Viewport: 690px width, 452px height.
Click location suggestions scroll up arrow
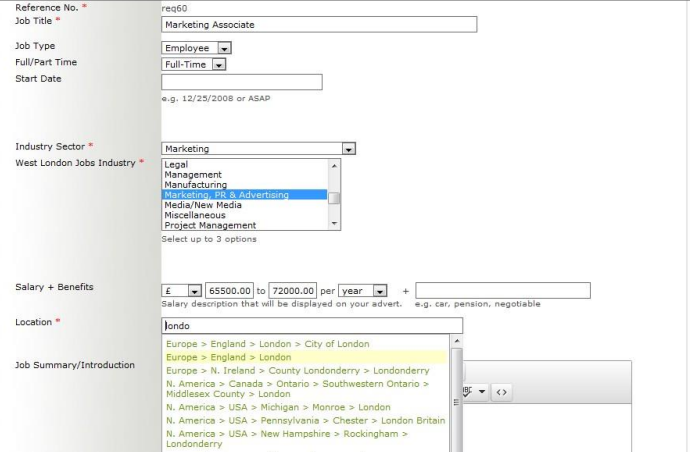[x=456, y=341]
